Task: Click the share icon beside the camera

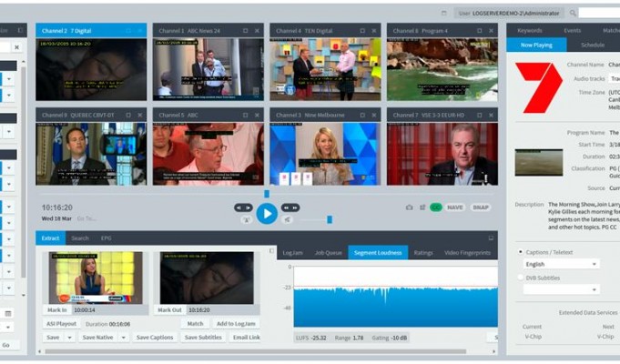Action: coord(422,207)
